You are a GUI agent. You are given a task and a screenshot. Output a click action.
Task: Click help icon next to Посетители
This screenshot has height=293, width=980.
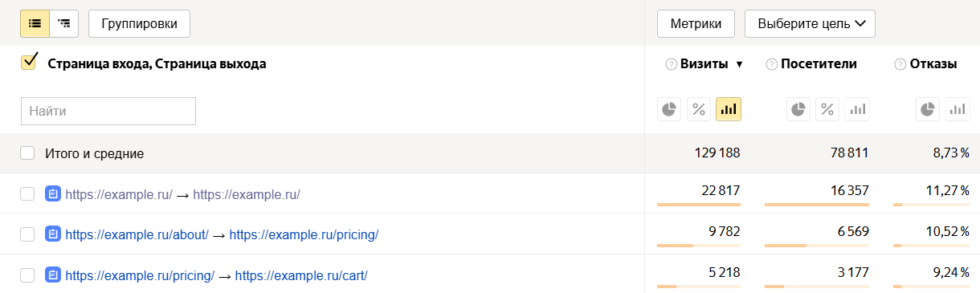click(772, 64)
